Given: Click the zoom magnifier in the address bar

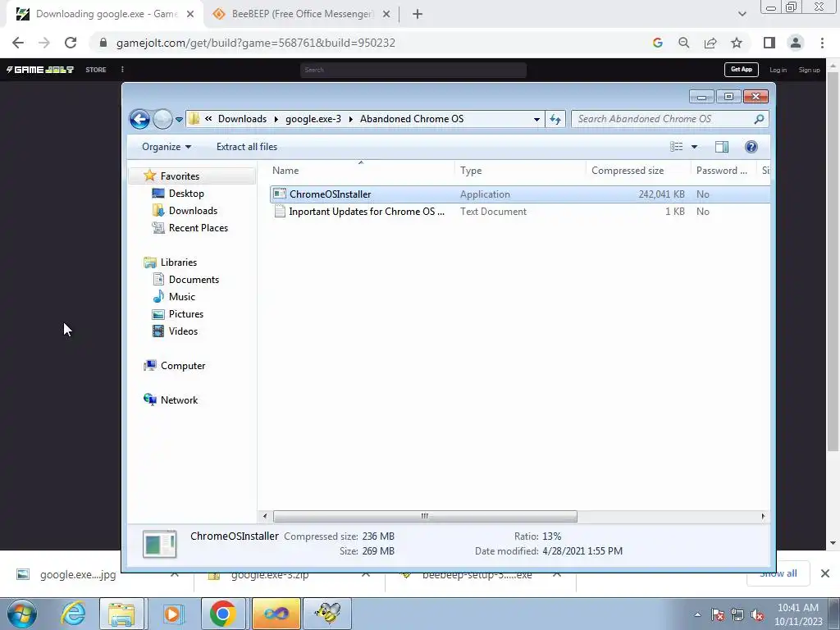Looking at the screenshot, I should tap(683, 43).
